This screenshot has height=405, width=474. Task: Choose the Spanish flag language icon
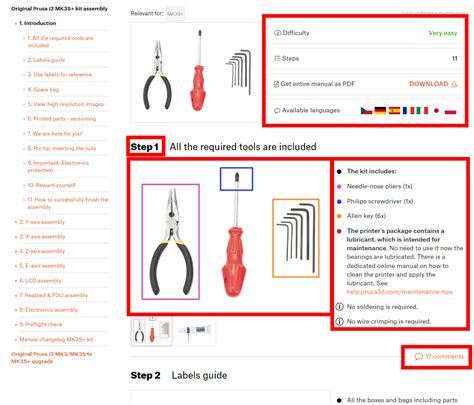(394, 111)
